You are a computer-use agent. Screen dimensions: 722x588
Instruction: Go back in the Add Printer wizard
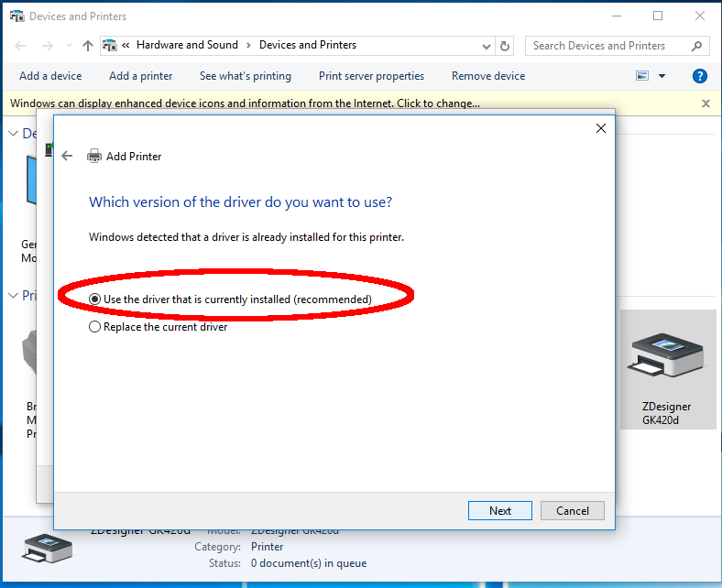click(67, 156)
